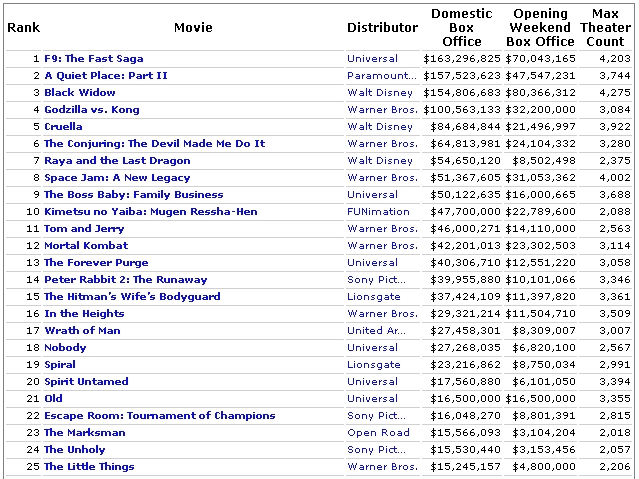Click the Domestic Box Office column header
This screenshot has width=639, height=479.
tap(462, 27)
